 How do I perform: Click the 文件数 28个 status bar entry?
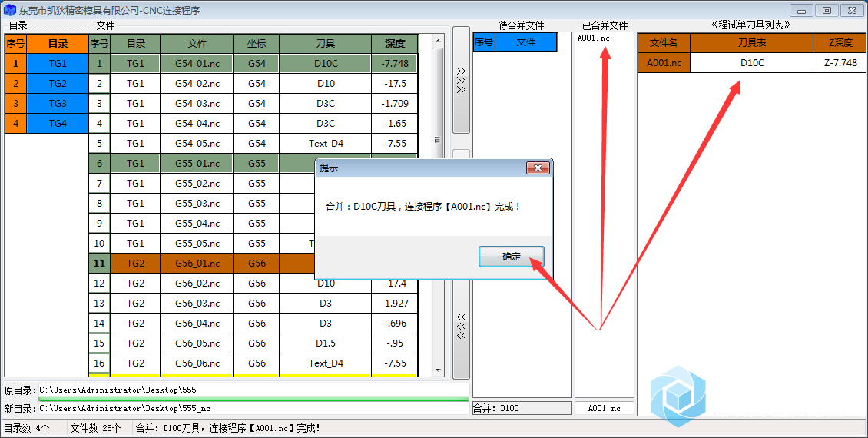[x=96, y=428]
